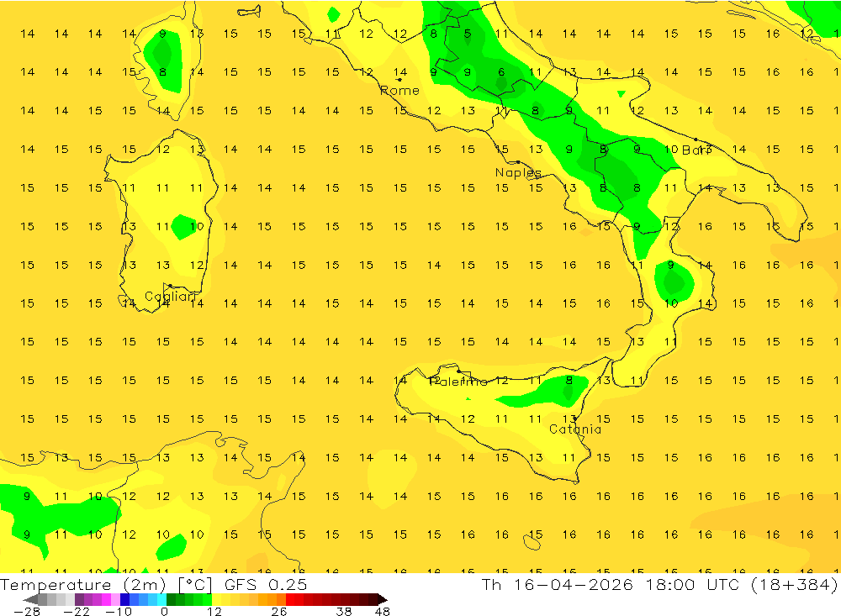Click the weekday 'Th' in the footer

coord(491,584)
